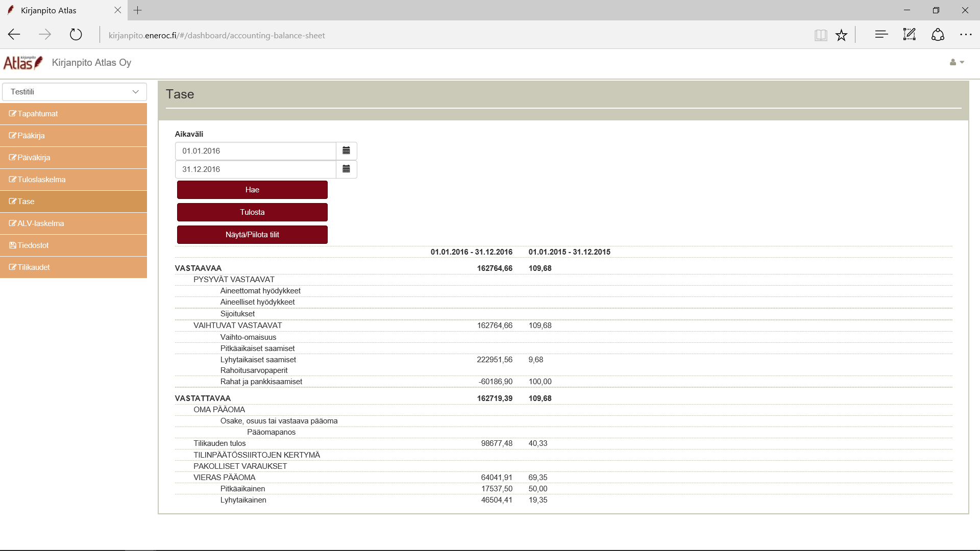Select the Lyhytaikainen liability row
This screenshot has height=551, width=980.
coord(563,500)
